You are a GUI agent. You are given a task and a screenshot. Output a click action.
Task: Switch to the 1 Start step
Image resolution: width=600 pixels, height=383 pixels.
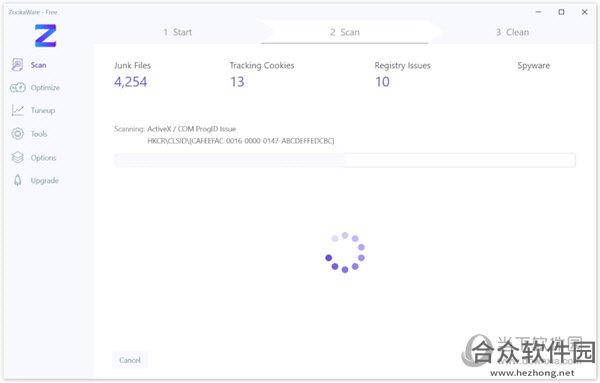pos(178,32)
